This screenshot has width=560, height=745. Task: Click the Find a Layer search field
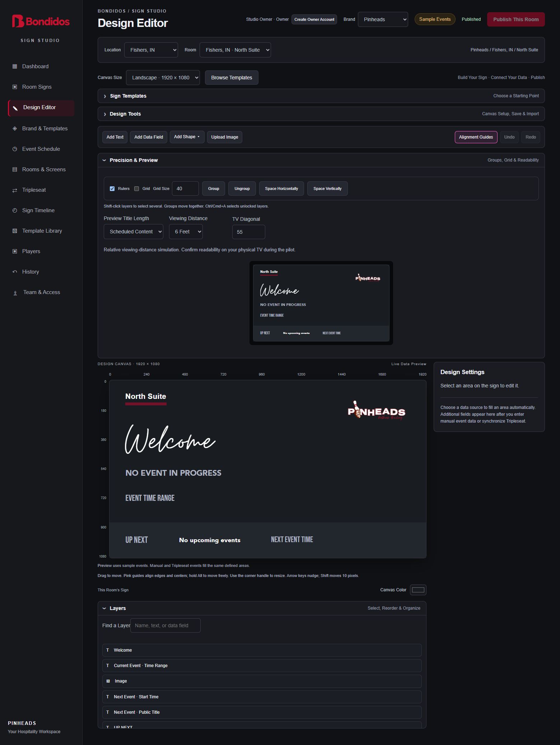[x=165, y=625]
